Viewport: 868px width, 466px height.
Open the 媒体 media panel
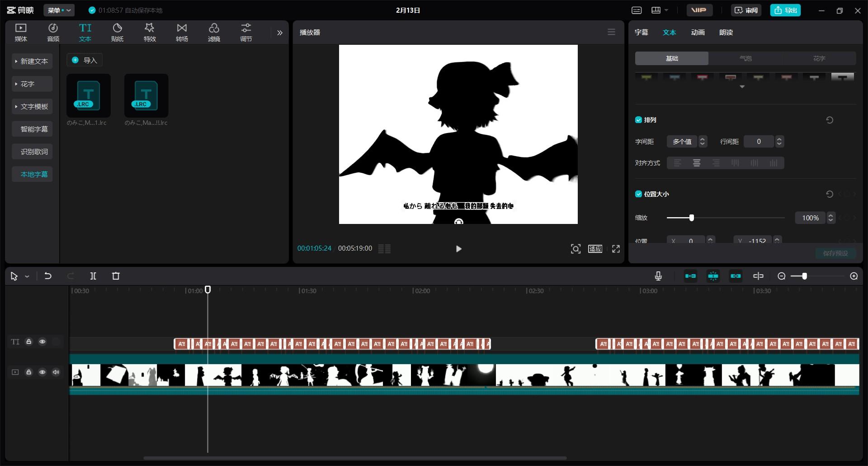pos(21,33)
